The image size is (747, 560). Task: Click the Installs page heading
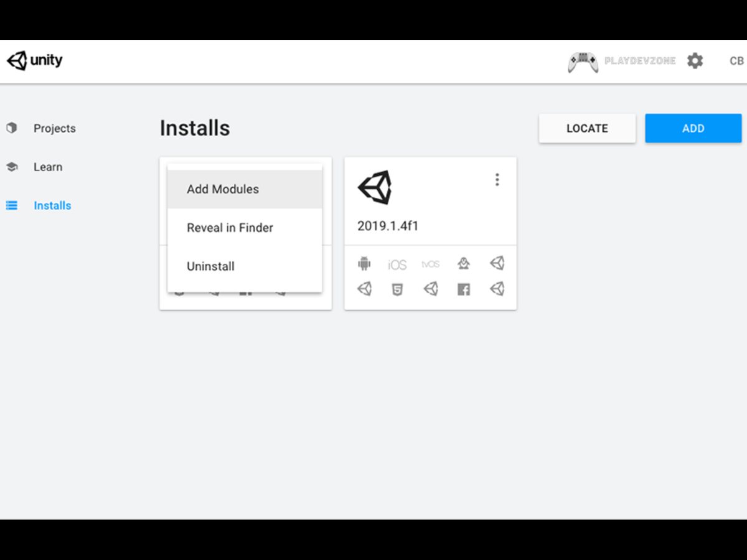[x=195, y=128]
